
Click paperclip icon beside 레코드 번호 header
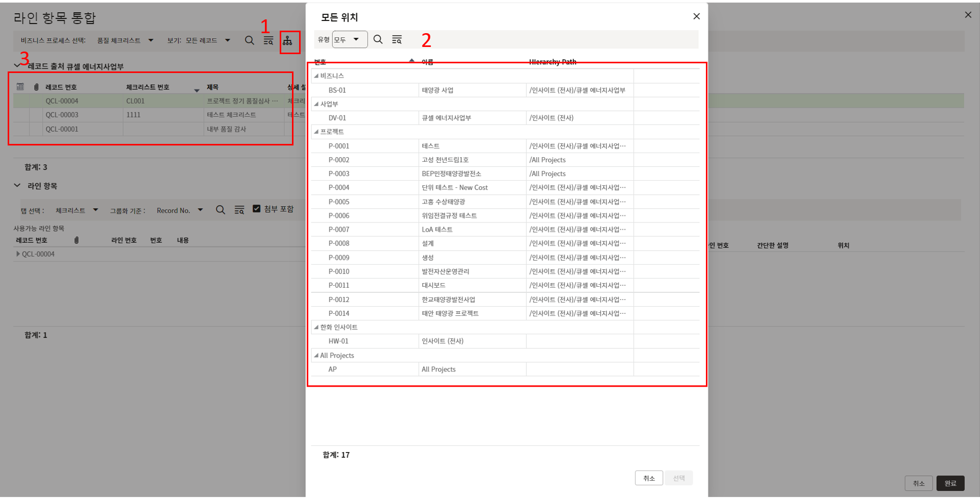click(36, 87)
